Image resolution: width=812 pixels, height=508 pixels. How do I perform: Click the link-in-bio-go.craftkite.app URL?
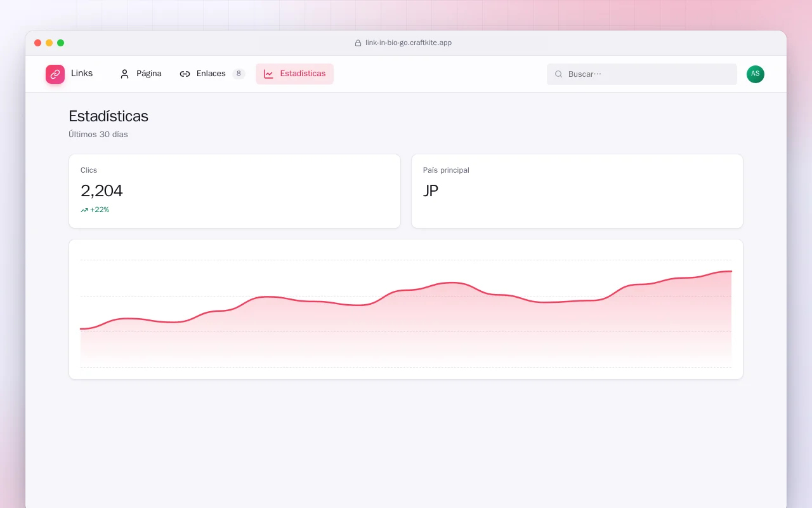(x=409, y=43)
